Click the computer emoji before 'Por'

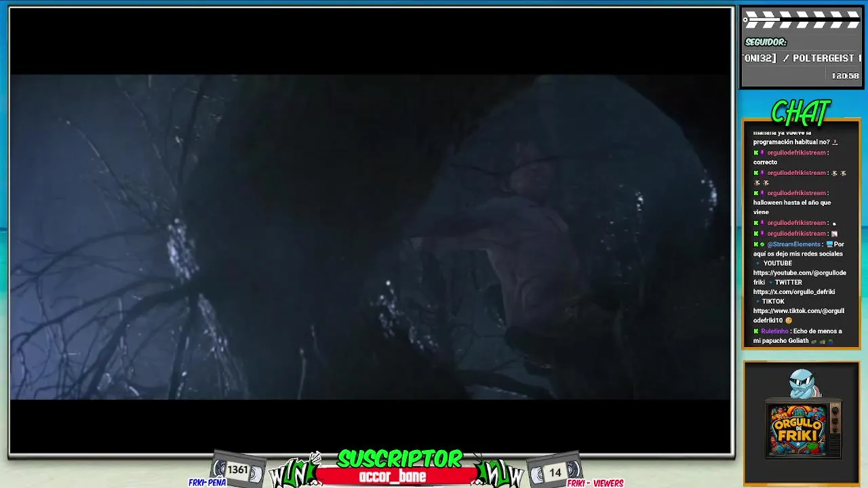[x=829, y=244]
